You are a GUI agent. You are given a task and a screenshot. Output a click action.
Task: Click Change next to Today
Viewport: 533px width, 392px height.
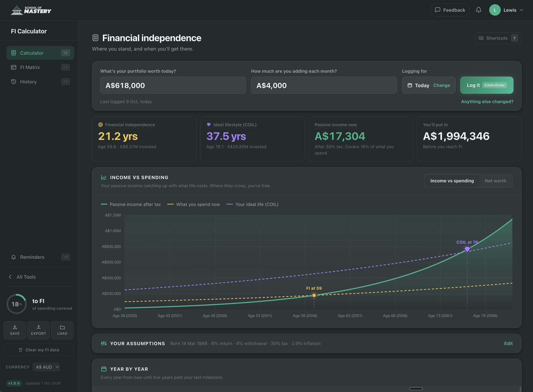(x=442, y=85)
